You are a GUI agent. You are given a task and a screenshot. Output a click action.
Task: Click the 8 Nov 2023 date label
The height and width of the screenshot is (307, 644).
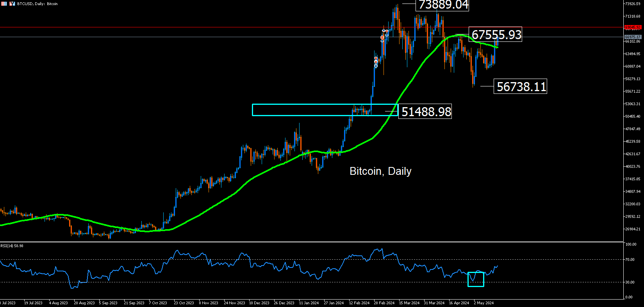[209, 303]
